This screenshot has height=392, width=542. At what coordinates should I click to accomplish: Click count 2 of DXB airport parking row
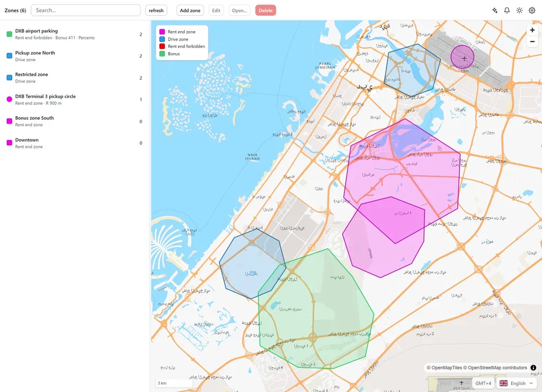pyautogui.click(x=141, y=34)
